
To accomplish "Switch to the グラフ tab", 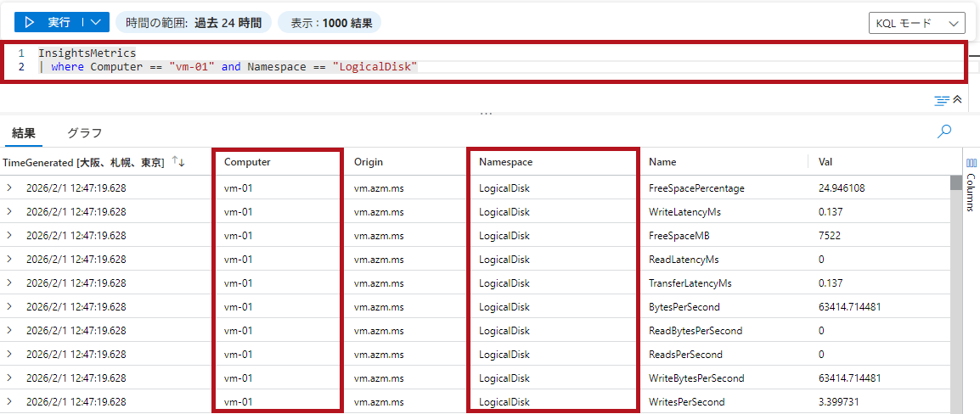I will 84,133.
